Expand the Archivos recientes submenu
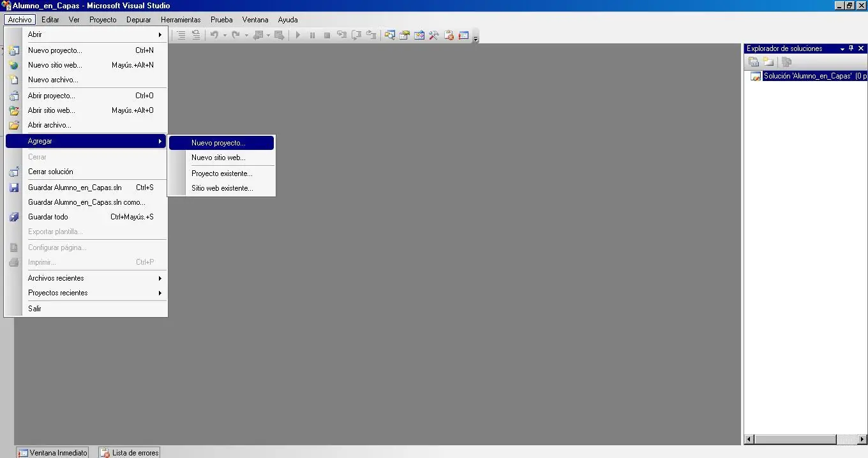 pyautogui.click(x=86, y=278)
